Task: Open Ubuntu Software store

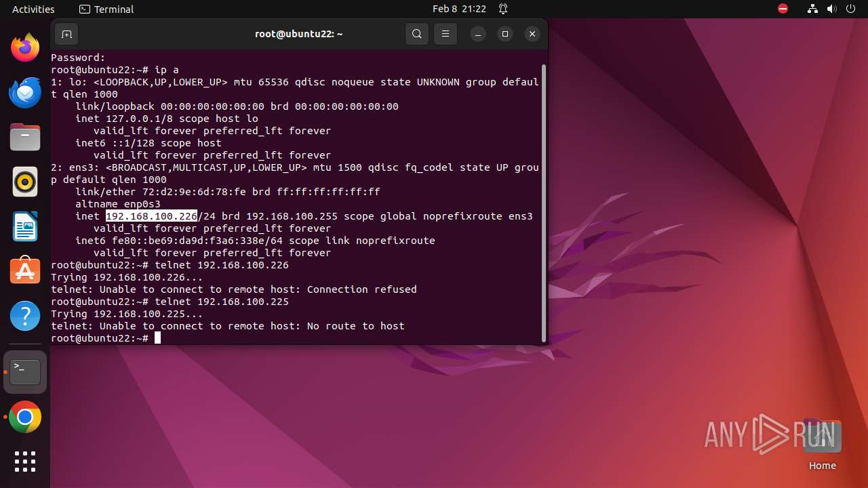Action: (x=25, y=271)
